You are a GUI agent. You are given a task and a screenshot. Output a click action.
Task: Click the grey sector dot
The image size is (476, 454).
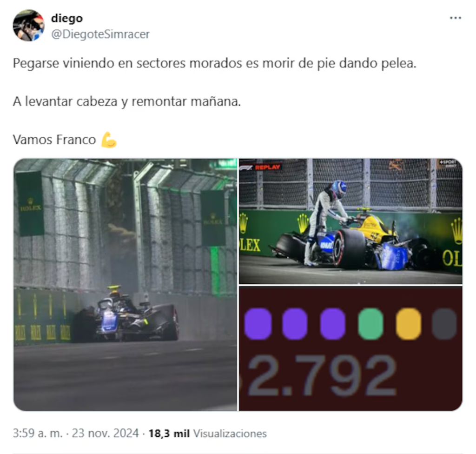coord(444,323)
